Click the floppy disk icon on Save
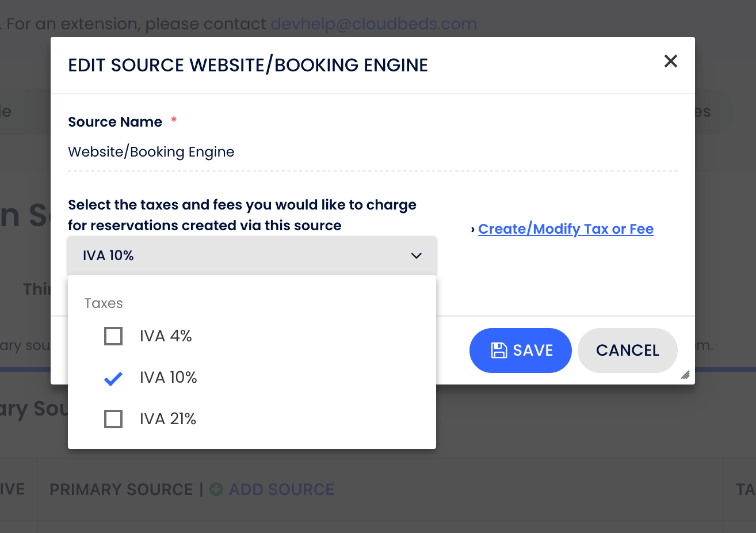756x533 pixels. (x=498, y=350)
